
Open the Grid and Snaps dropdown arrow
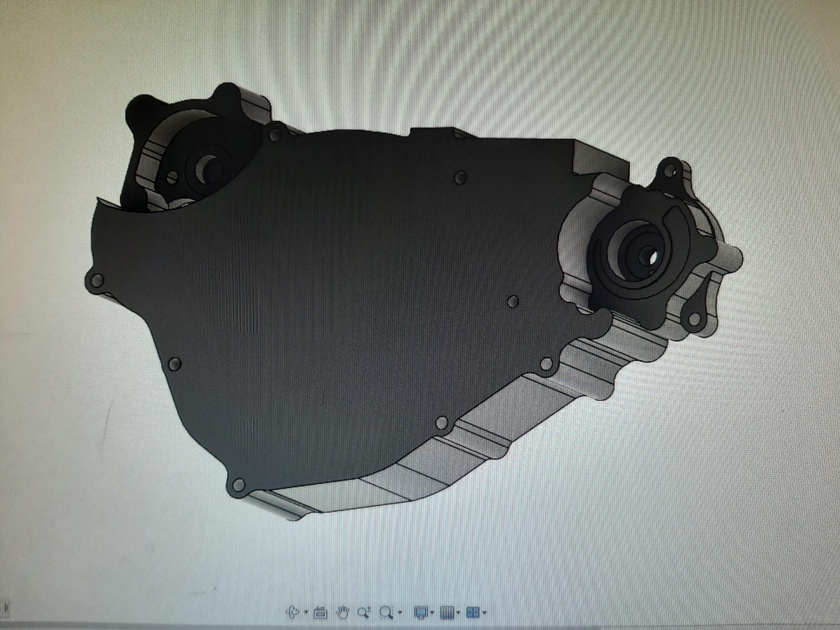[x=458, y=612]
